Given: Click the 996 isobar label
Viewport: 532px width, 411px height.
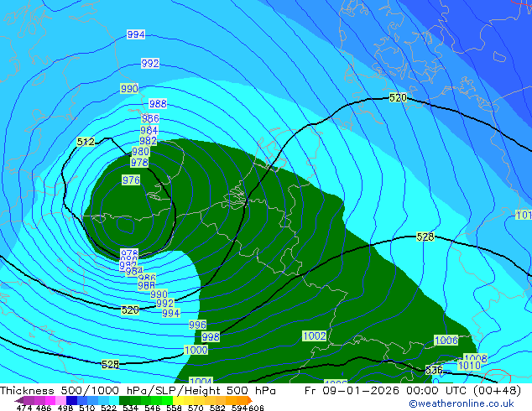Looking at the screenshot, I should [x=197, y=325].
